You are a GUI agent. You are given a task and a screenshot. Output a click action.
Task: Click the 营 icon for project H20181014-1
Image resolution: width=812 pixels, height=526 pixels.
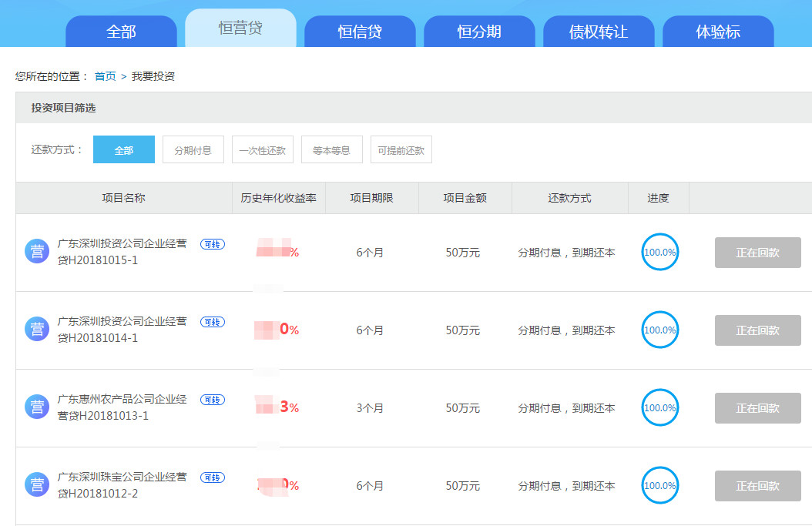(x=36, y=330)
